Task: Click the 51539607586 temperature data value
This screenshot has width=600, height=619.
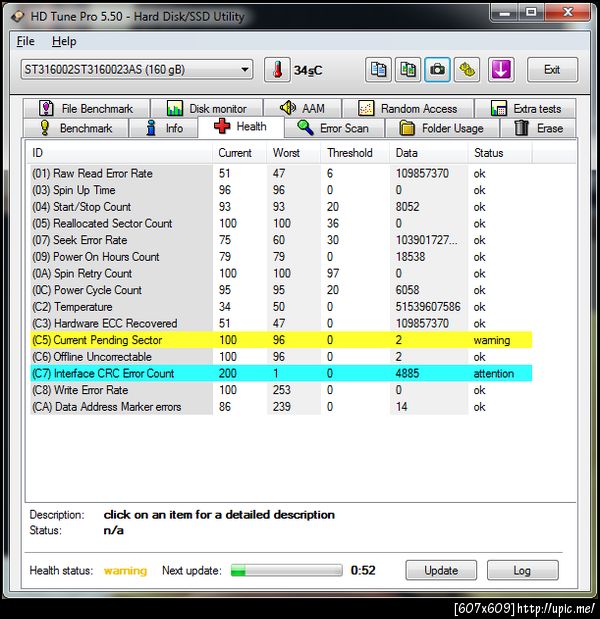Action: pyautogui.click(x=428, y=307)
